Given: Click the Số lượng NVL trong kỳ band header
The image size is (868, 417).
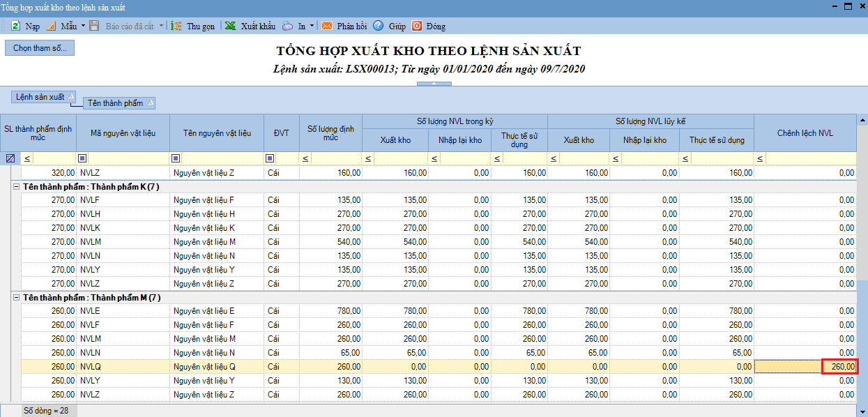Looking at the screenshot, I should pyautogui.click(x=455, y=121).
